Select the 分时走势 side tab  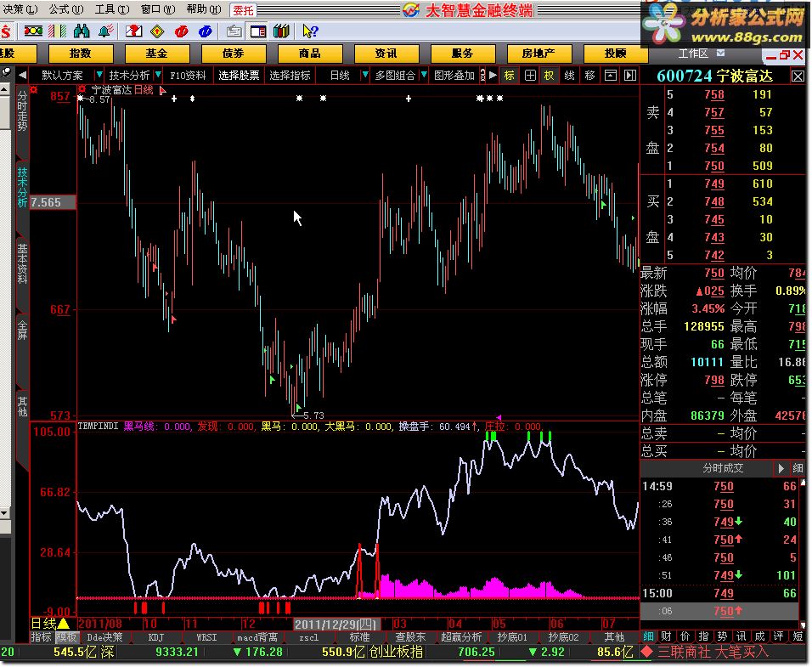[22, 110]
